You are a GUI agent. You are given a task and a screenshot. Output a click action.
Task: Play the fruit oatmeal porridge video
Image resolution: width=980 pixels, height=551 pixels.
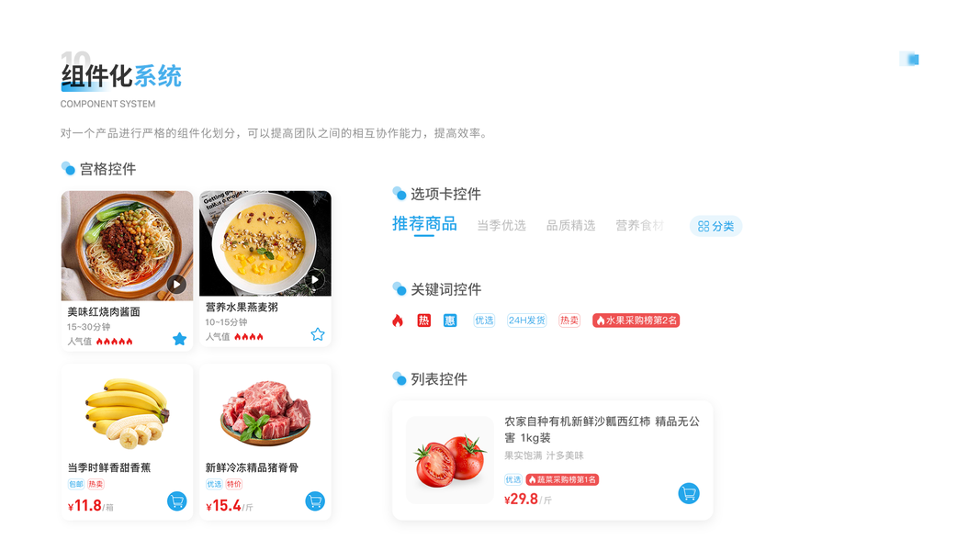315,279
